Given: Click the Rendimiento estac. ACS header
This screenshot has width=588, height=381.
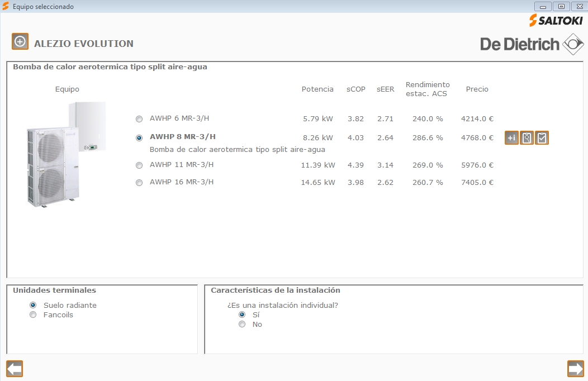Looking at the screenshot, I should click(428, 89).
